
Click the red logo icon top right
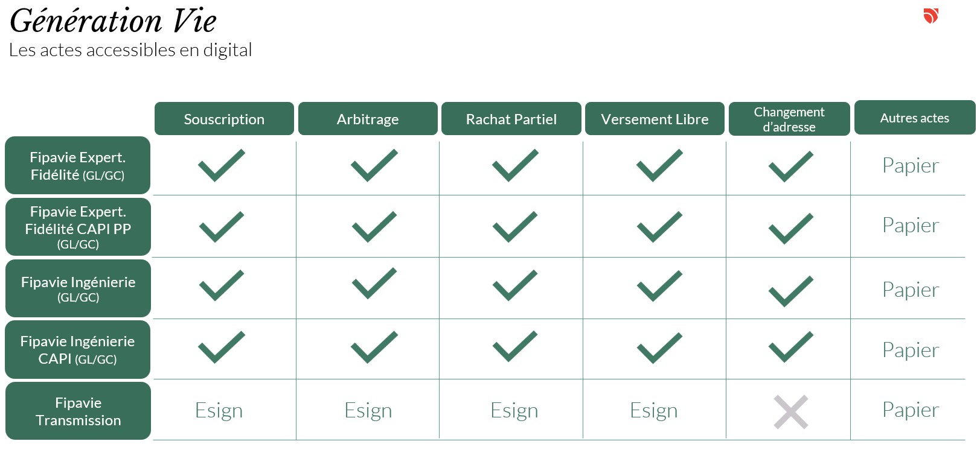coord(931,16)
